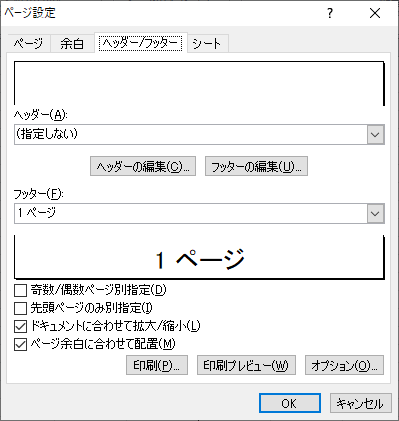Confirm settings with OK
399x421 pixels.
click(x=290, y=403)
